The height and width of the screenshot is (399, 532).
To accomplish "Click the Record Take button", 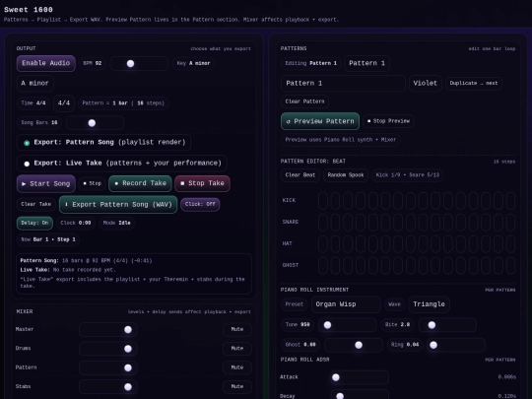I will click(x=140, y=183).
